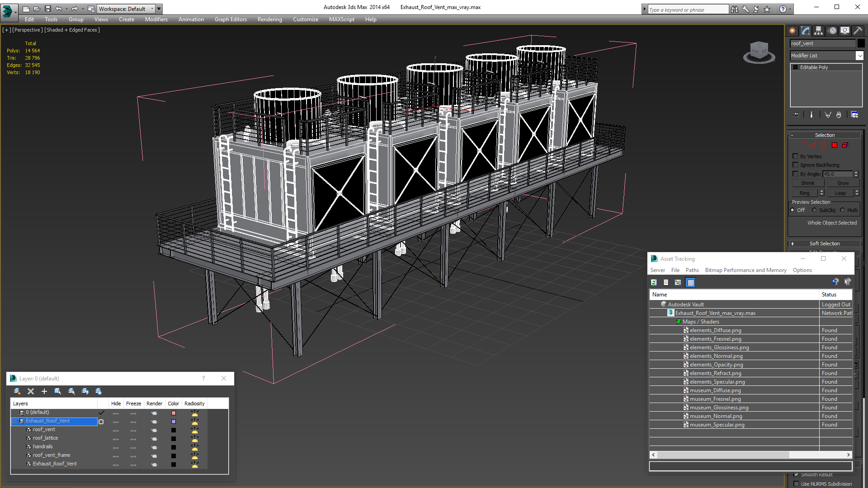
Task: Click Hide/Unhide All Layers icon
Action: pyautogui.click(x=85, y=391)
